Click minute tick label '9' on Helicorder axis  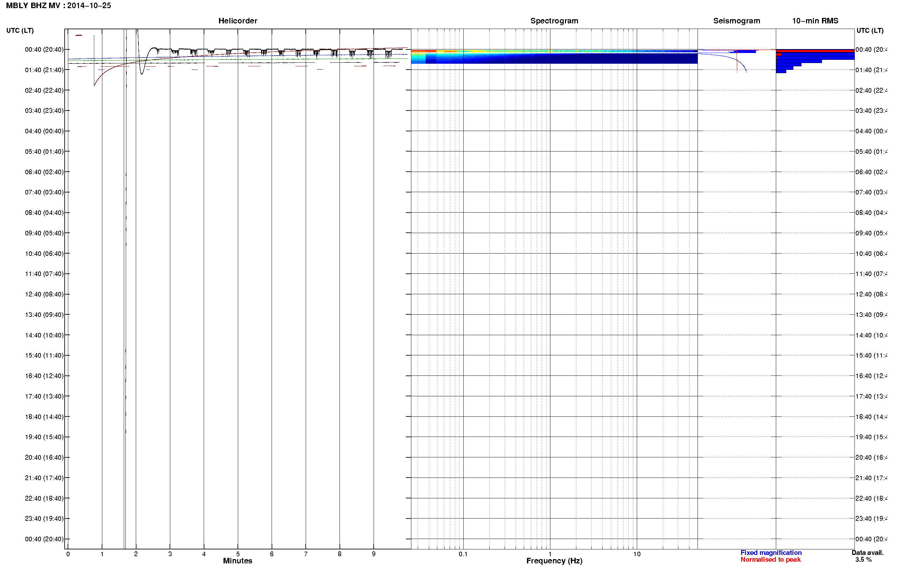click(374, 554)
